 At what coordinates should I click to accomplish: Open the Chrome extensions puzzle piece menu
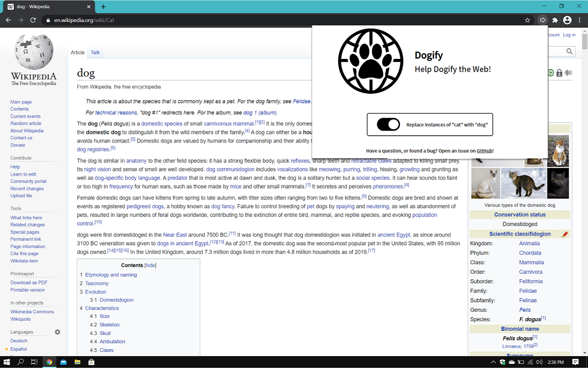pos(555,20)
